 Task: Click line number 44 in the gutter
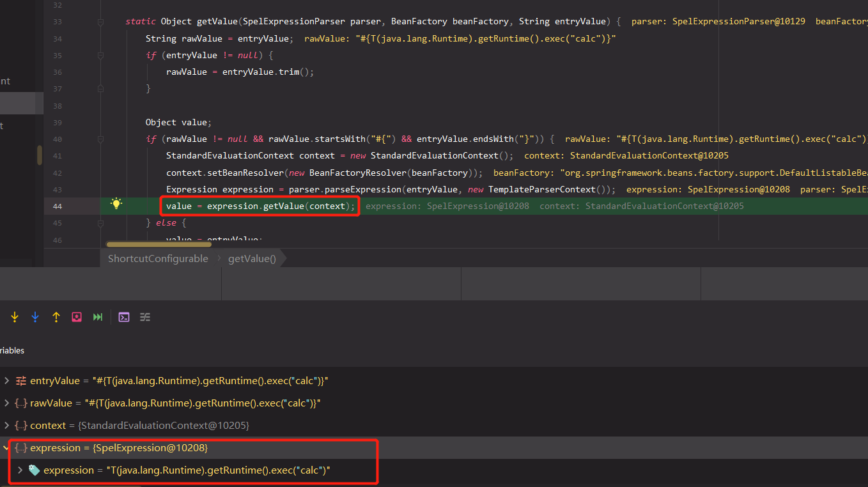[57, 206]
